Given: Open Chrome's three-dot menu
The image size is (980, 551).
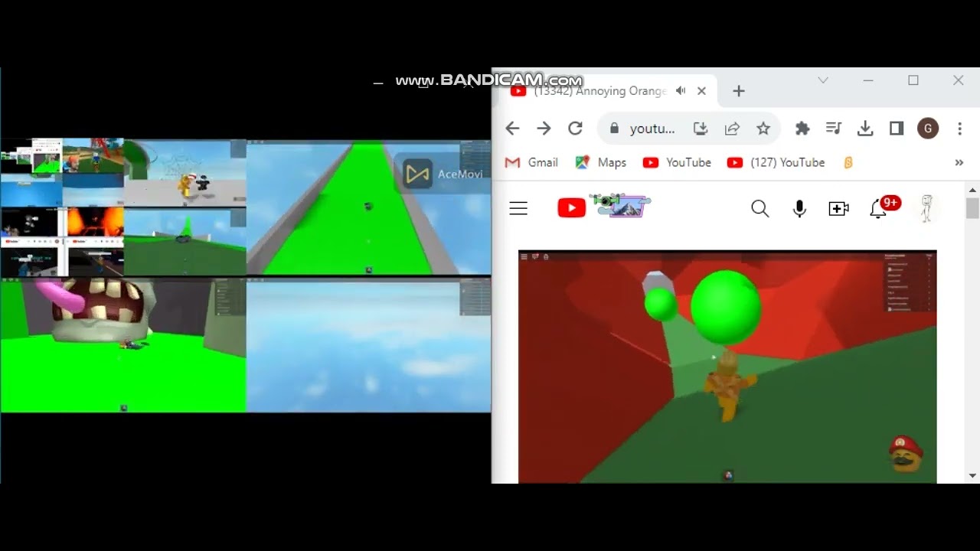Looking at the screenshot, I should pyautogui.click(x=959, y=129).
